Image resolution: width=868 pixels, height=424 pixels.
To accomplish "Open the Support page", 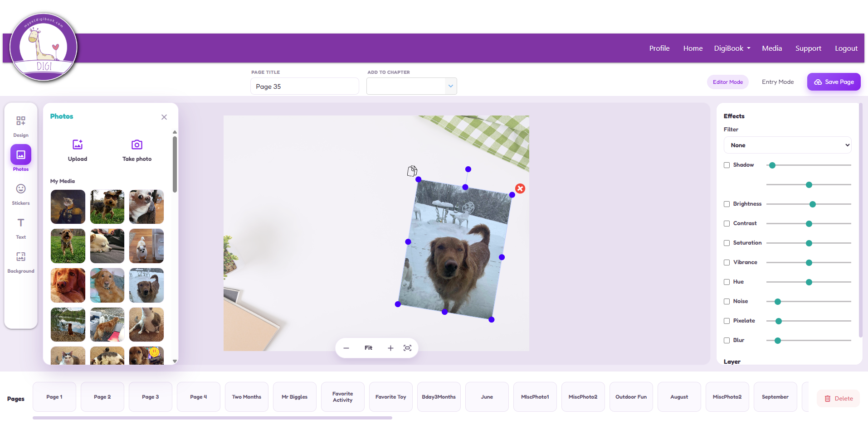I will click(808, 48).
